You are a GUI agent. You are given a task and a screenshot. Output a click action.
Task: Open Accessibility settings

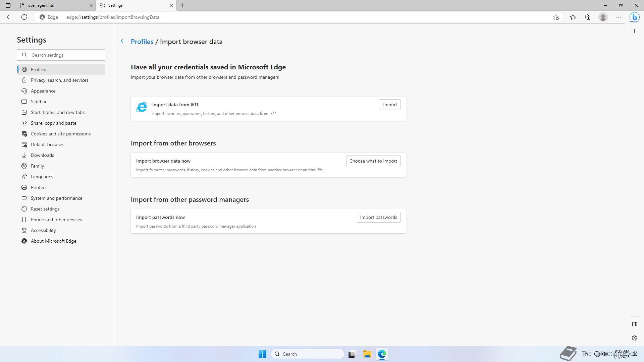(x=61, y=230)
